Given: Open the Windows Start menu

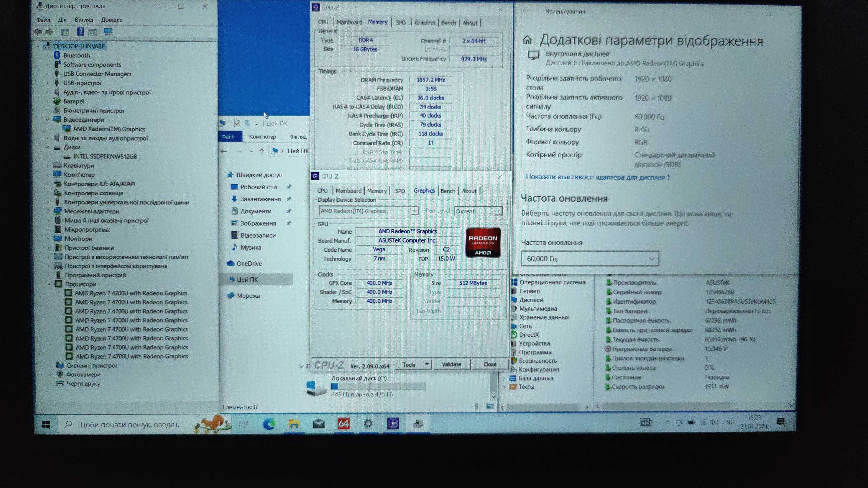Looking at the screenshot, I should [46, 424].
